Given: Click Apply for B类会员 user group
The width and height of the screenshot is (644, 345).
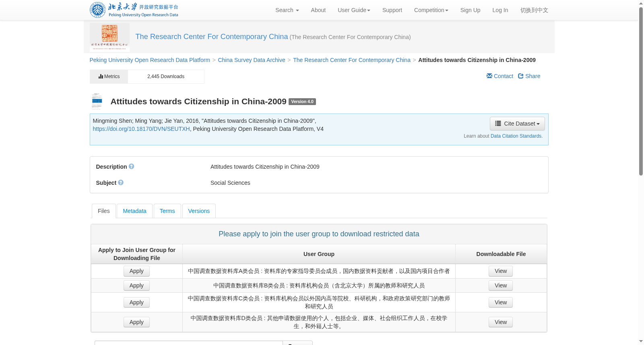Looking at the screenshot, I should pos(136,285).
